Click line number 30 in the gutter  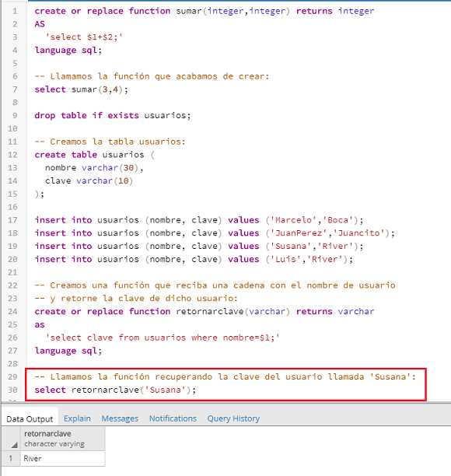(12, 390)
